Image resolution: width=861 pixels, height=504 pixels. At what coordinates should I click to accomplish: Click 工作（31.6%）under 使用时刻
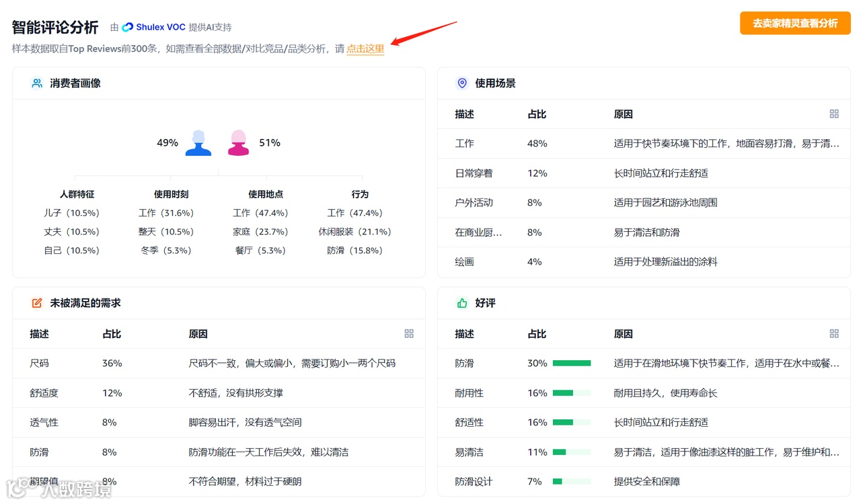[166, 213]
